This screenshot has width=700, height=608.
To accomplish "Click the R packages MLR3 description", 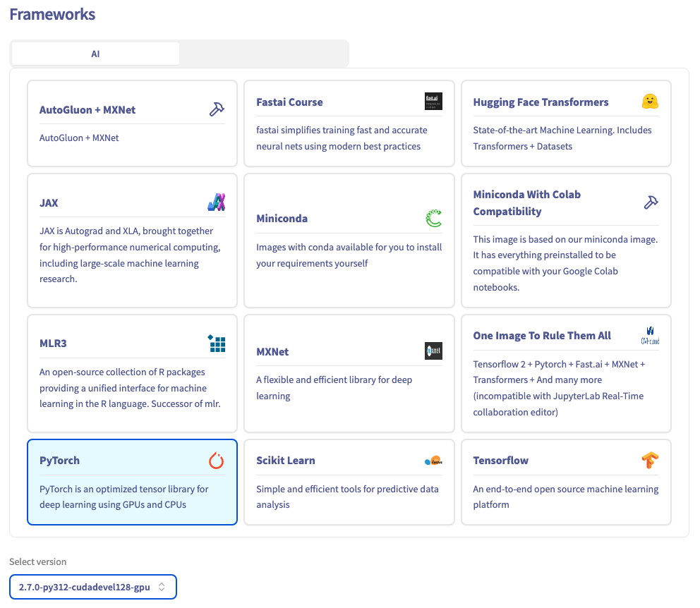I will pyautogui.click(x=130, y=388).
